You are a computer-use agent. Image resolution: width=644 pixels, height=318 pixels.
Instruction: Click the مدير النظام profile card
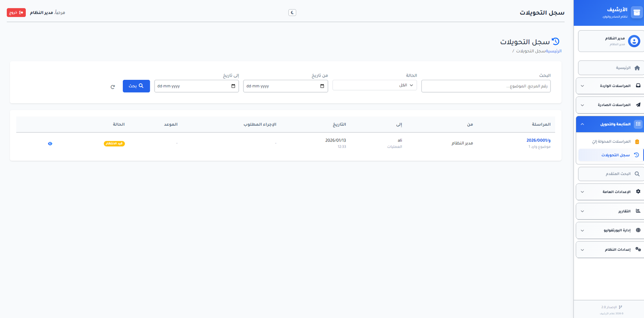click(611, 41)
